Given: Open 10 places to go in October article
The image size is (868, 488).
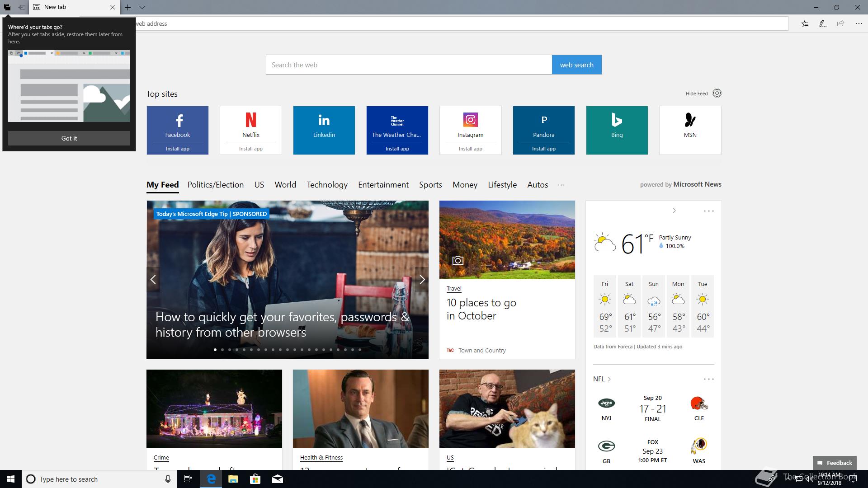Looking at the screenshot, I should (x=481, y=309).
